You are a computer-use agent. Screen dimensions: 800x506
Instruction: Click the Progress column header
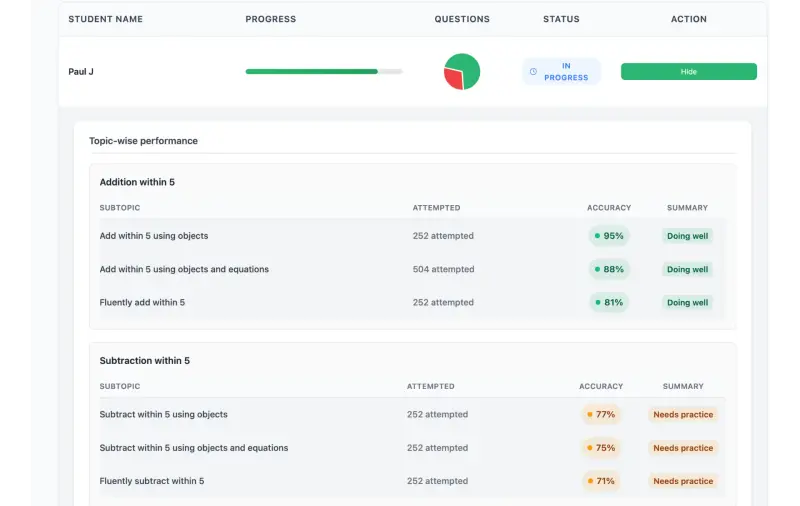[x=270, y=19]
